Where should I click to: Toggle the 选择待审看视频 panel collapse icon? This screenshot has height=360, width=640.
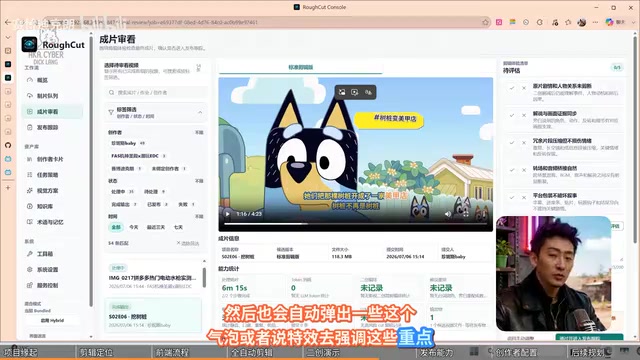198,68
